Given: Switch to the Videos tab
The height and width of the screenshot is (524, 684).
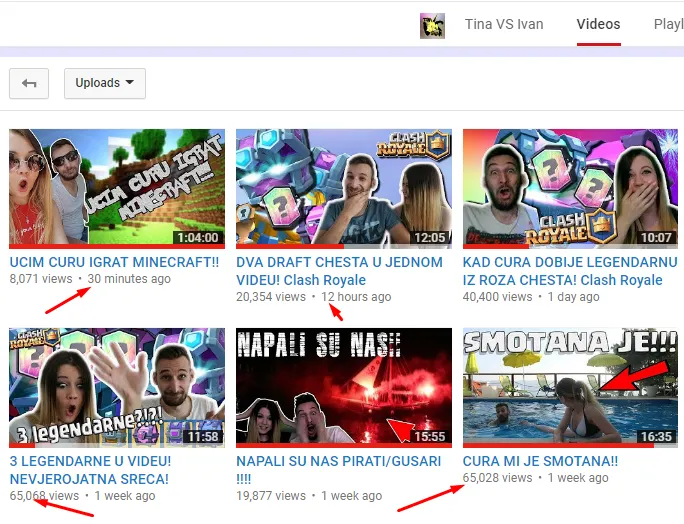Looking at the screenshot, I should 598,24.
